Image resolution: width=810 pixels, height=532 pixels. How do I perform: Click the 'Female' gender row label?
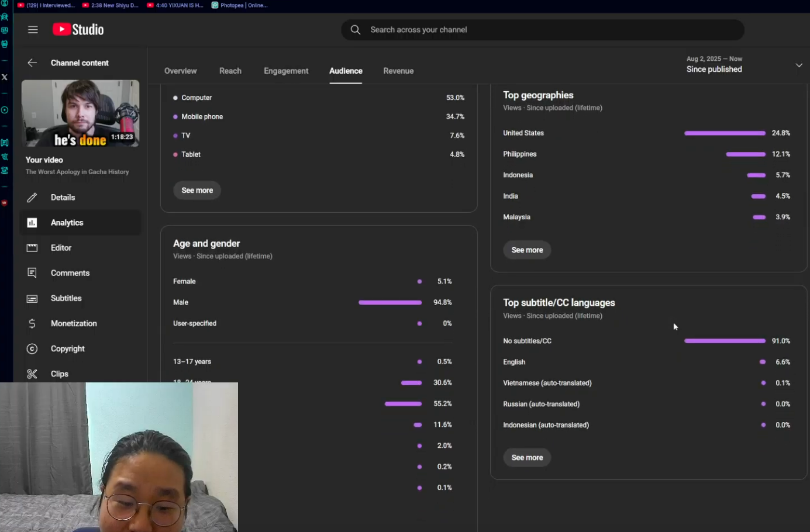[184, 282]
